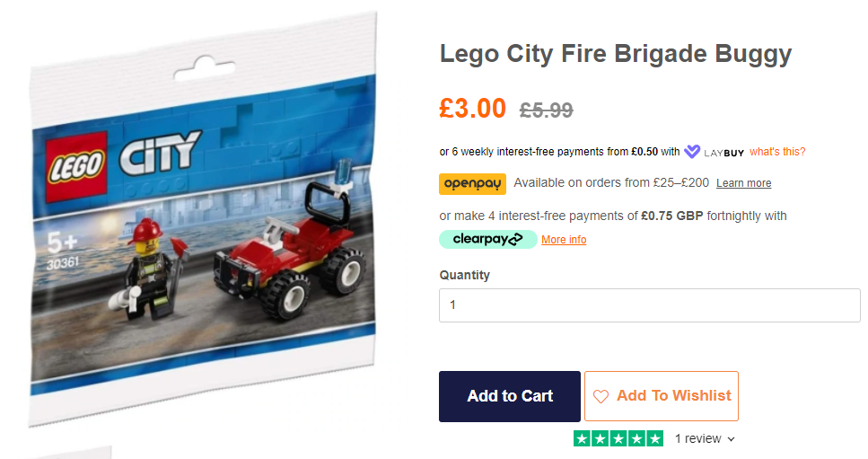
Task: Click the yellow Openpay badge
Action: pos(472,183)
